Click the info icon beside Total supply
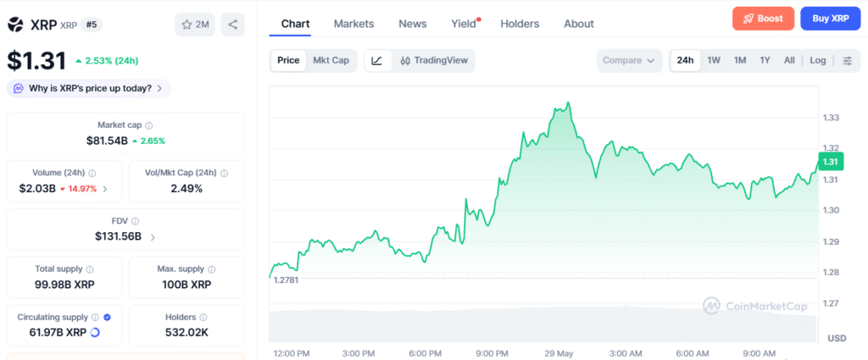The width and height of the screenshot is (868, 360). pos(90,269)
